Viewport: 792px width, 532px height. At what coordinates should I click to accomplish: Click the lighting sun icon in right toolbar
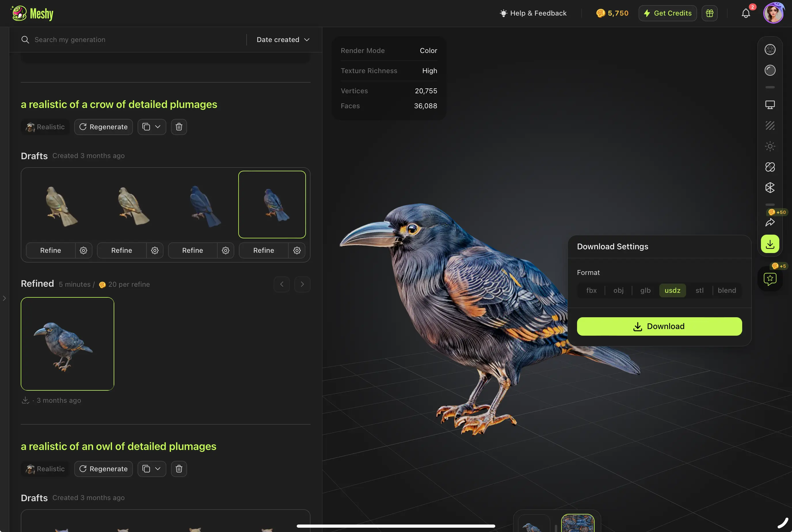point(770,146)
